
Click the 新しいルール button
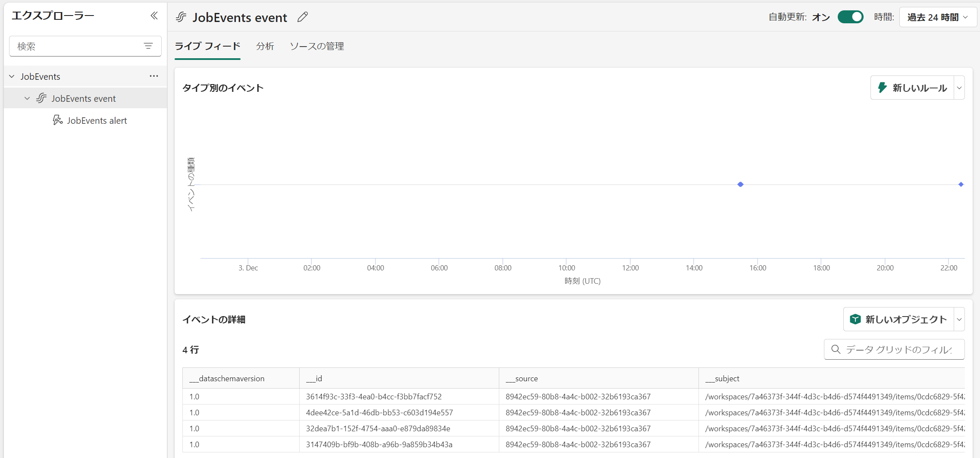coord(912,88)
